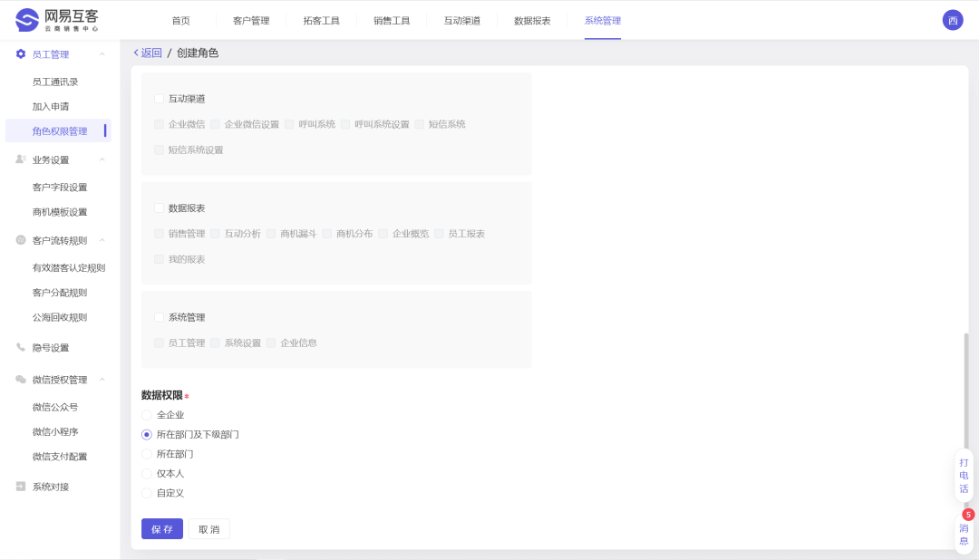The height and width of the screenshot is (560, 979).
Task: Expand the 业务设置 sidebar section
Action: 102,159
